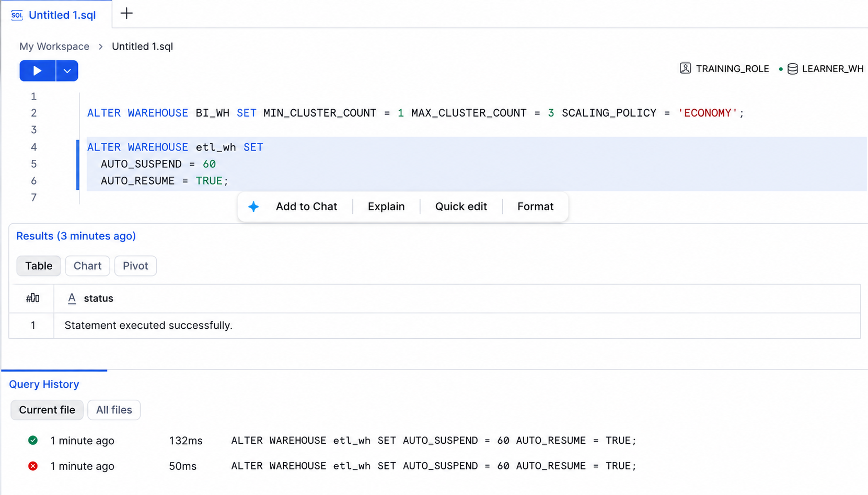The height and width of the screenshot is (495, 868).
Task: Click result row number 1 cell
Action: pos(32,325)
